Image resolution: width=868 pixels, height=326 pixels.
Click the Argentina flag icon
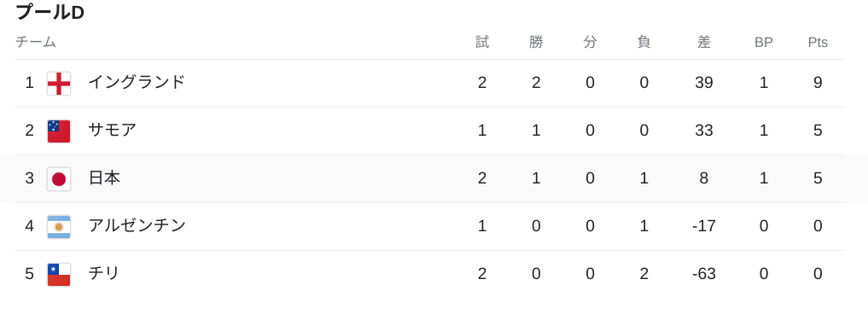point(59,226)
